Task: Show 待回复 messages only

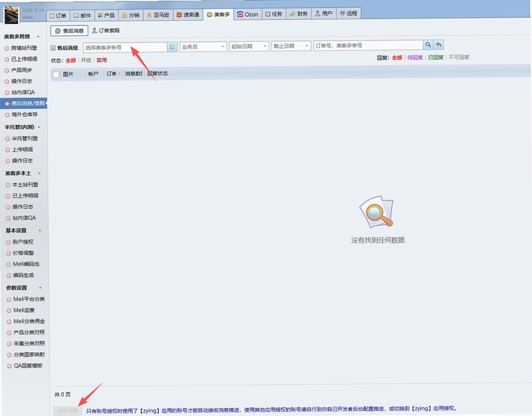Action: pos(415,57)
